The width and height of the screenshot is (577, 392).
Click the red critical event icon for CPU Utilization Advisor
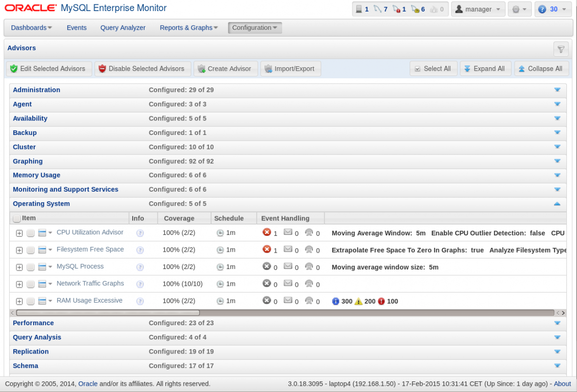pos(267,232)
